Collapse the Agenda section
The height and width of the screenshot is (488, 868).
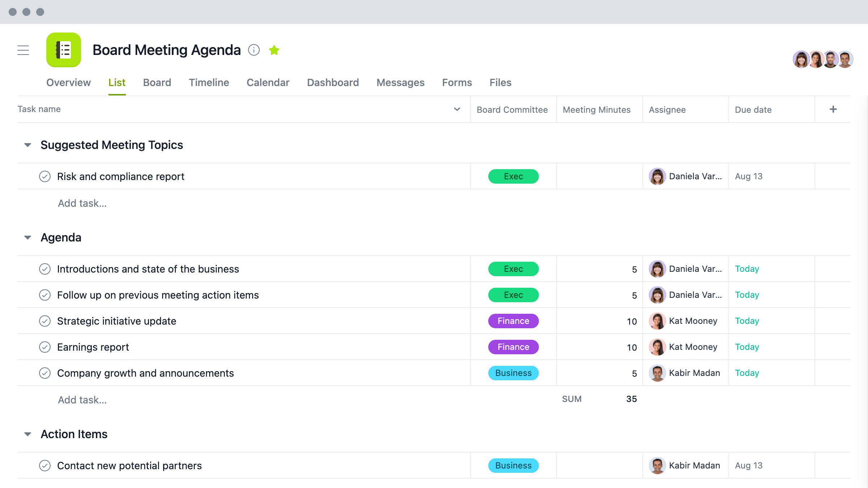click(27, 237)
